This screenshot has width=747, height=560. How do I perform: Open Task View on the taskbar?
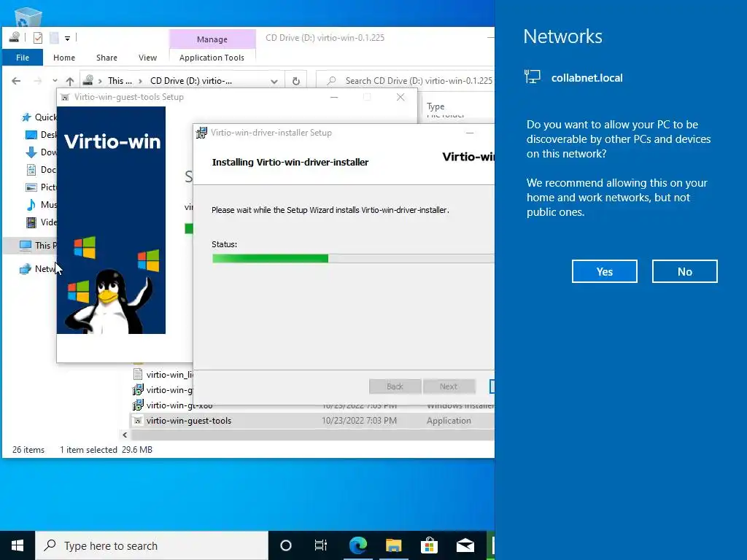coord(321,545)
